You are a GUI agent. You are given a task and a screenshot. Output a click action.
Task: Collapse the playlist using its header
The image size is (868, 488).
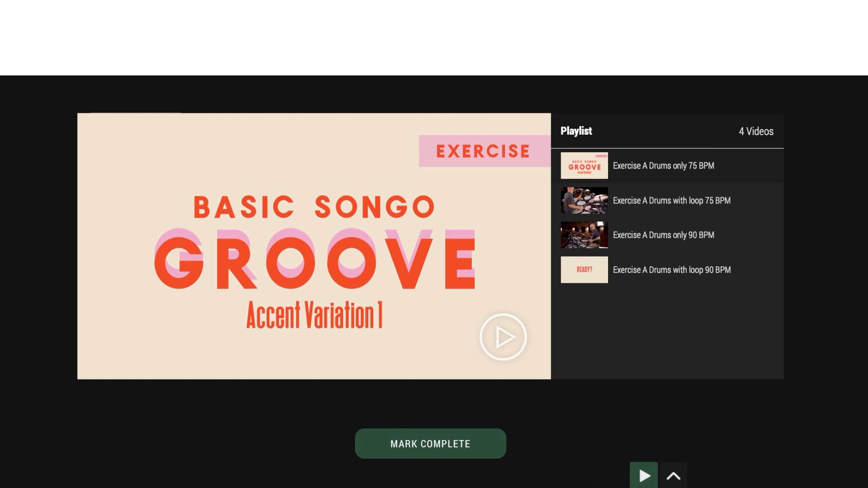click(x=576, y=131)
